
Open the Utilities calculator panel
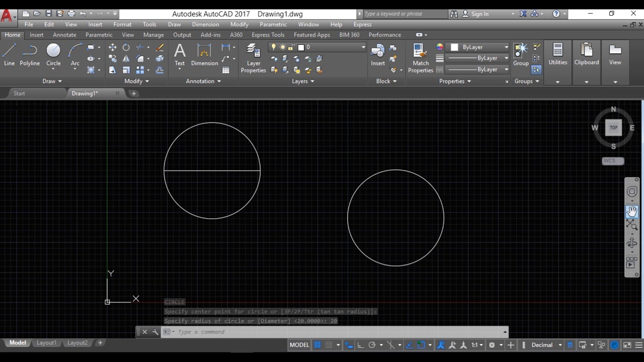[557, 54]
